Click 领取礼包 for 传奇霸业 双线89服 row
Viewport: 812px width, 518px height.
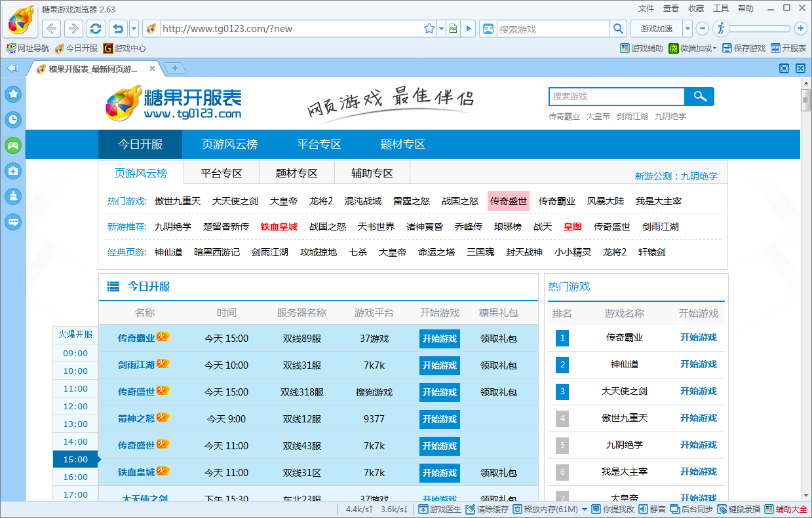point(499,339)
